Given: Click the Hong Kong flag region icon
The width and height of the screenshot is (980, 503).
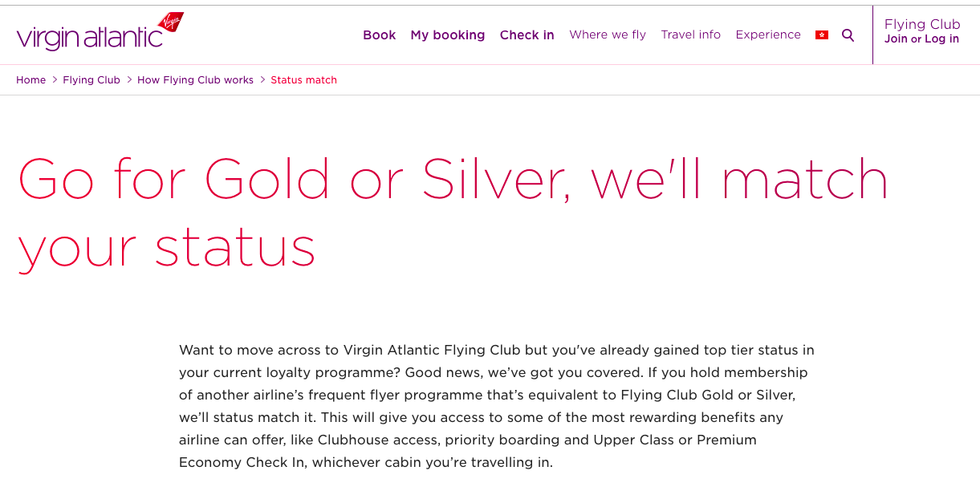Looking at the screenshot, I should [x=821, y=35].
